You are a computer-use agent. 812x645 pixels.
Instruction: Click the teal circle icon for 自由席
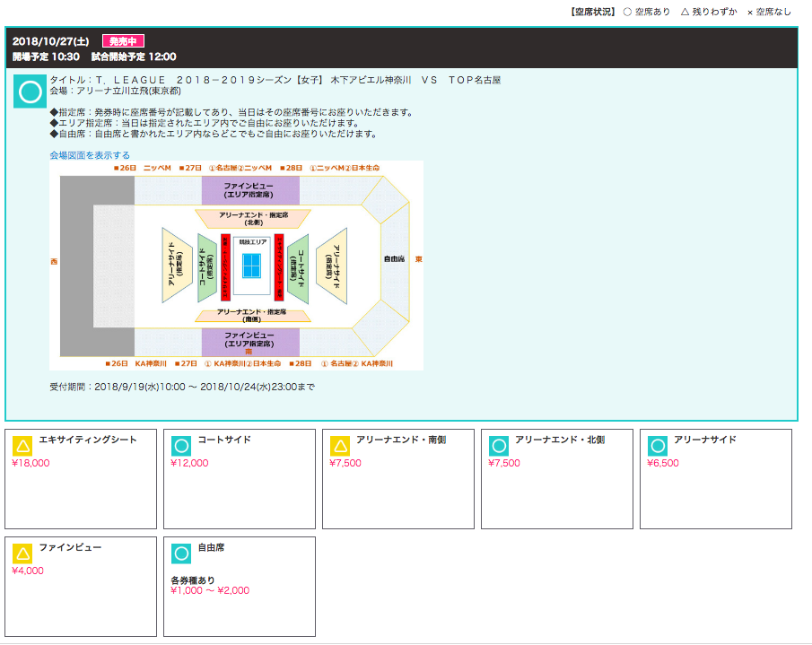pos(181,553)
